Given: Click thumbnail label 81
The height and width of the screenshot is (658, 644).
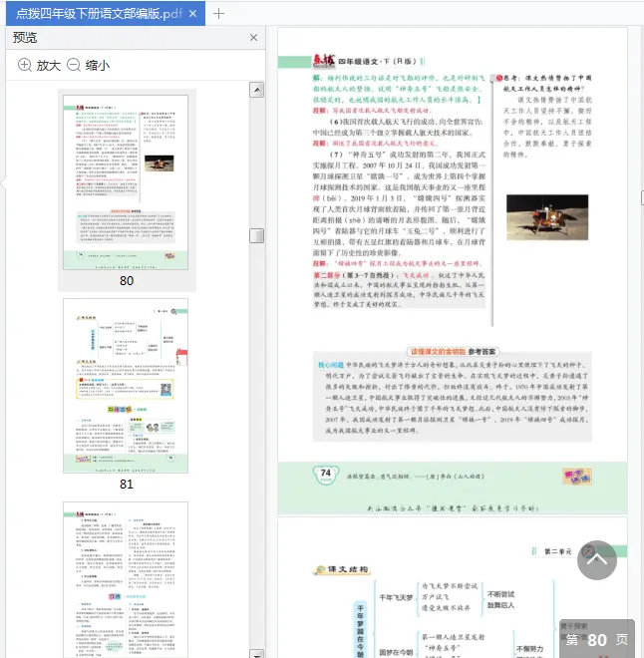Looking at the screenshot, I should point(127,484).
